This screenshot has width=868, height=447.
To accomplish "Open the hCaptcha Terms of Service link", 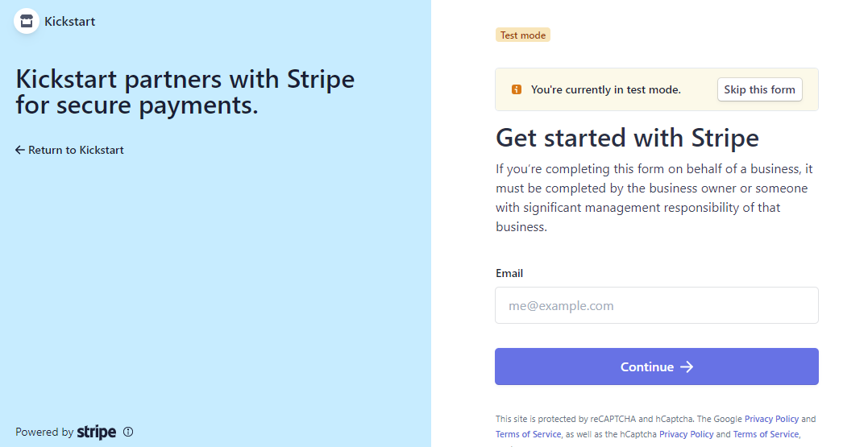I will tap(766, 434).
